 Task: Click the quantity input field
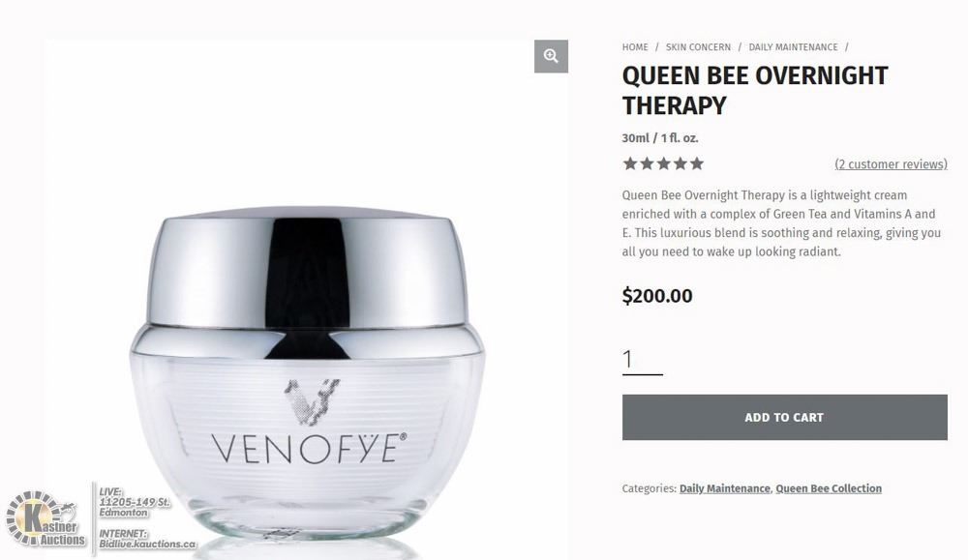(642, 360)
